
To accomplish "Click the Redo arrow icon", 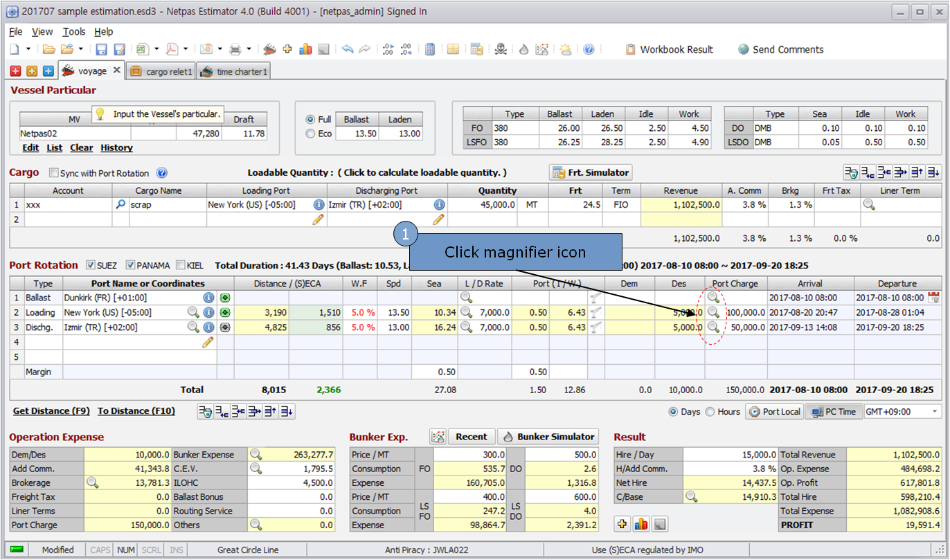I will tap(364, 49).
